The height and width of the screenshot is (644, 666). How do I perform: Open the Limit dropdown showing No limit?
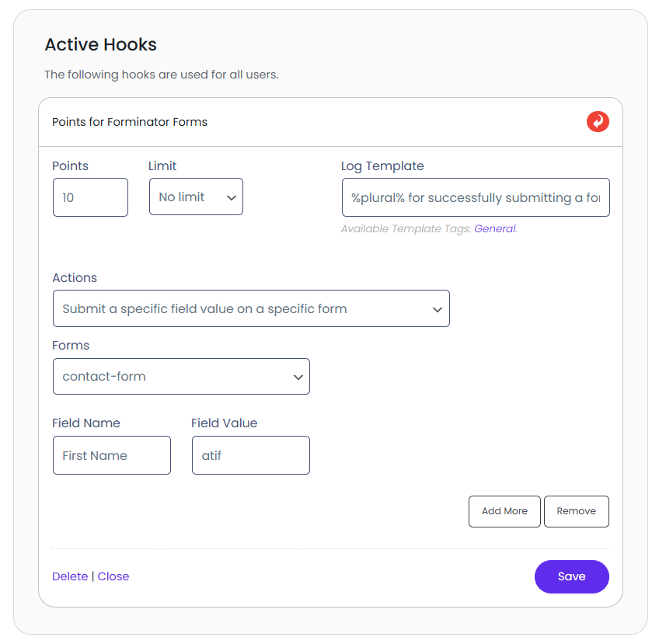(x=196, y=197)
